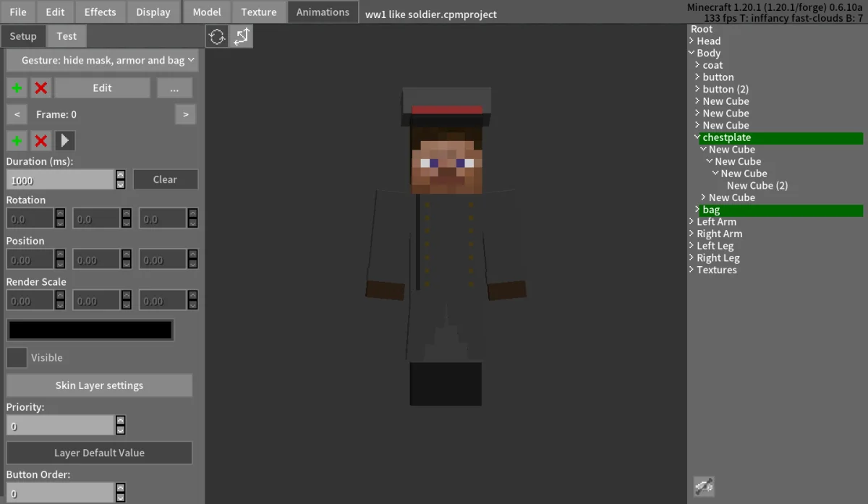868x504 pixels.
Task: Open the Display menu
Action: pos(153,12)
